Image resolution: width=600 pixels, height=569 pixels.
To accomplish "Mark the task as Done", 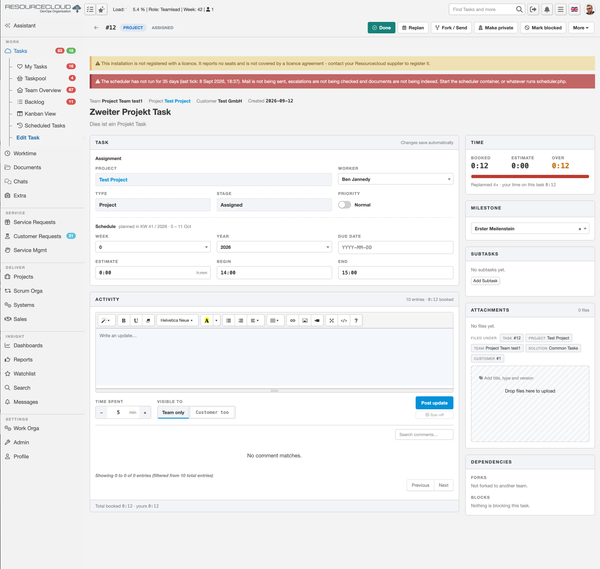I will click(382, 28).
